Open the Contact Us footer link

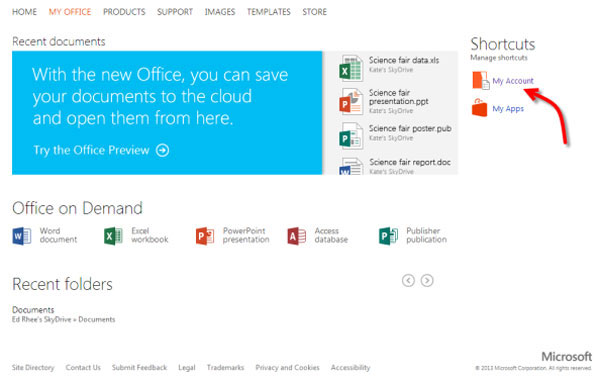click(83, 367)
